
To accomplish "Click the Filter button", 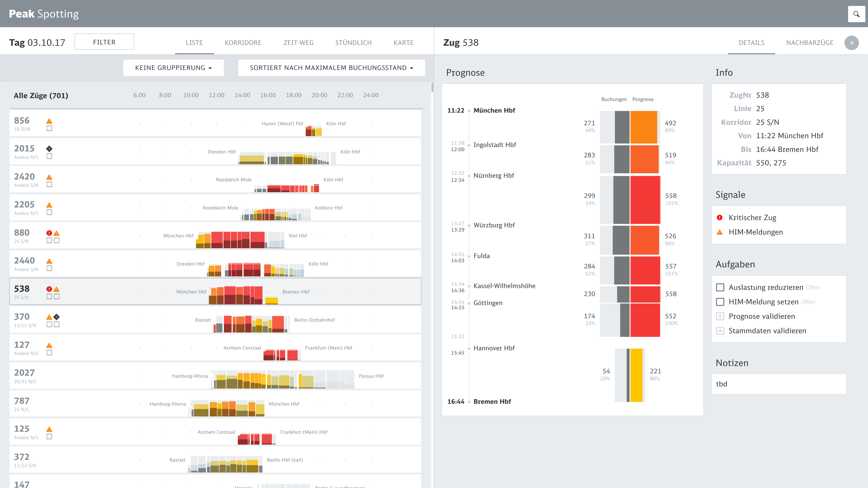I will (104, 42).
